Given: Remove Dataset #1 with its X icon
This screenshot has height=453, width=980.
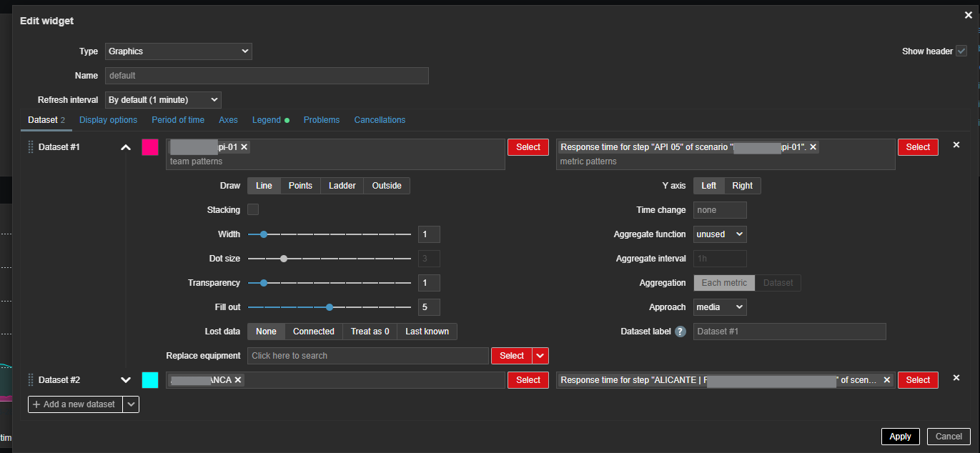Looking at the screenshot, I should (956, 145).
